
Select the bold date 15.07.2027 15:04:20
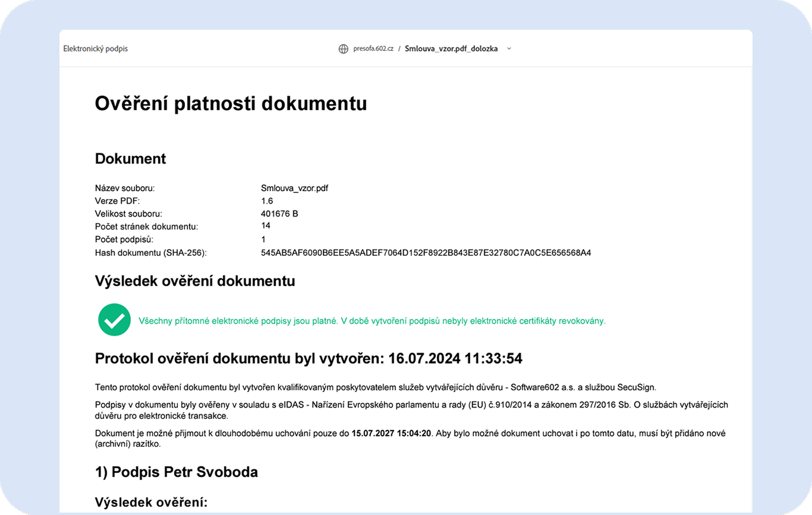tap(391, 433)
